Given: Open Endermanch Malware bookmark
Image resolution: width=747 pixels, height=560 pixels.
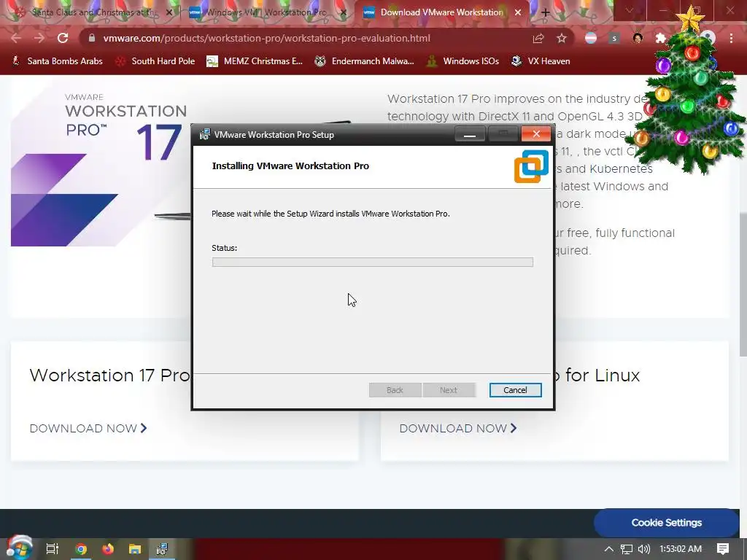Looking at the screenshot, I should tap(365, 61).
